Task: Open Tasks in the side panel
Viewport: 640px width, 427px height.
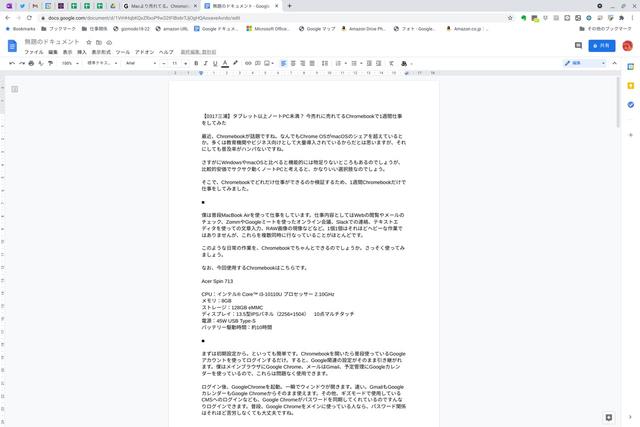Action: [631, 105]
